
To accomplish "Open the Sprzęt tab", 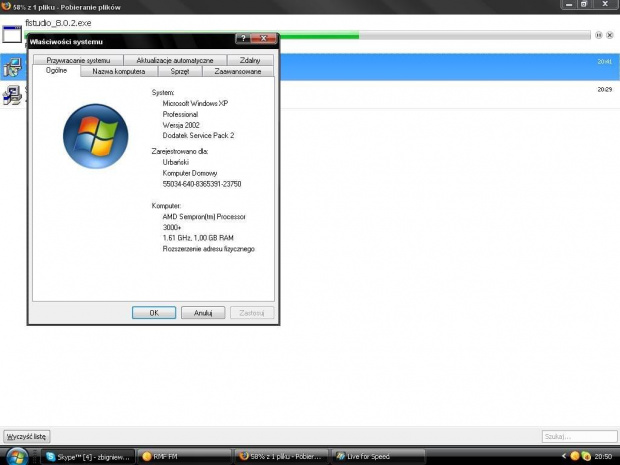I will tap(180, 71).
